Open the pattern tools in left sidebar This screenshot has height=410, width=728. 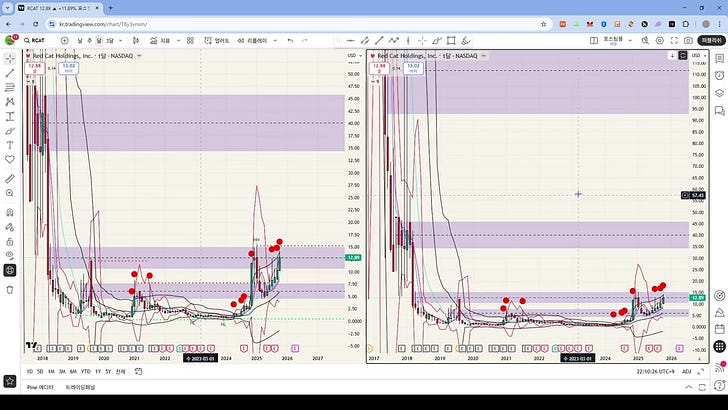[x=10, y=102]
